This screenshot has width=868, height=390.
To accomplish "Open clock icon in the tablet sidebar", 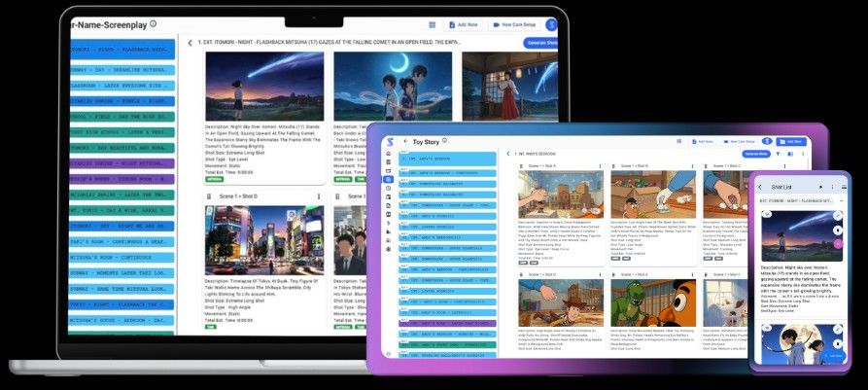I will pos(388,189).
